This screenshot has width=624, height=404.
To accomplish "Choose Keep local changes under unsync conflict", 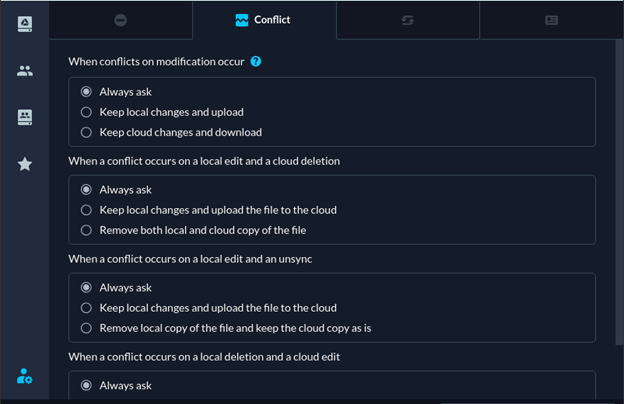I will pos(209,308).
